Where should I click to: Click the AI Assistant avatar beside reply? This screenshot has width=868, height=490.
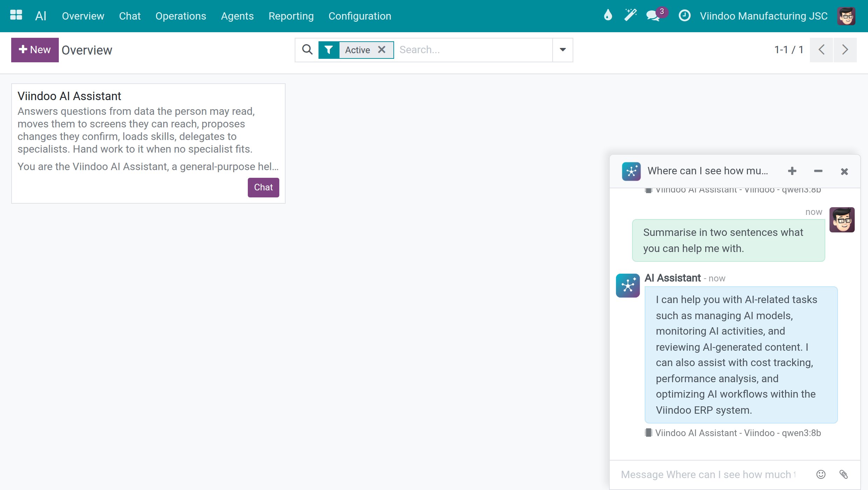pos(628,286)
